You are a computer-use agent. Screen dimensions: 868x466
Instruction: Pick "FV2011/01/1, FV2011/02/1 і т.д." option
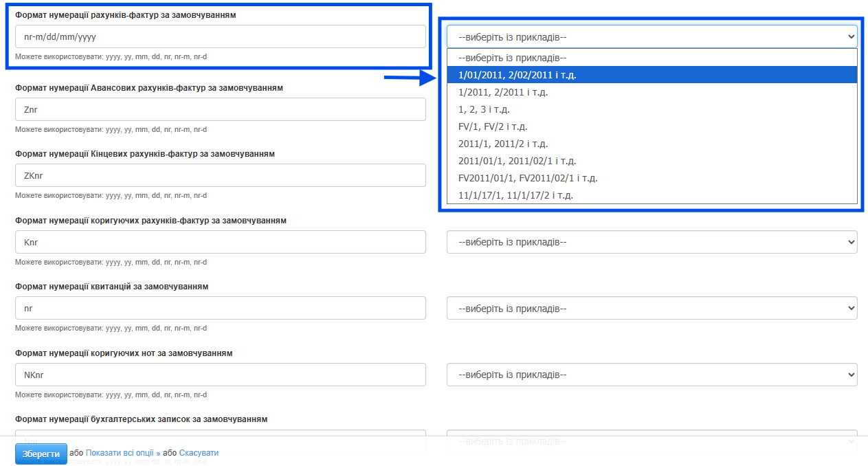point(528,178)
